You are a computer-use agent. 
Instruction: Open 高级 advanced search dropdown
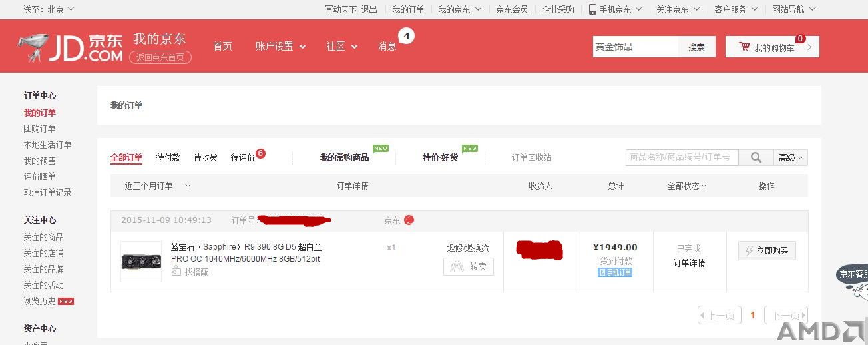point(791,157)
